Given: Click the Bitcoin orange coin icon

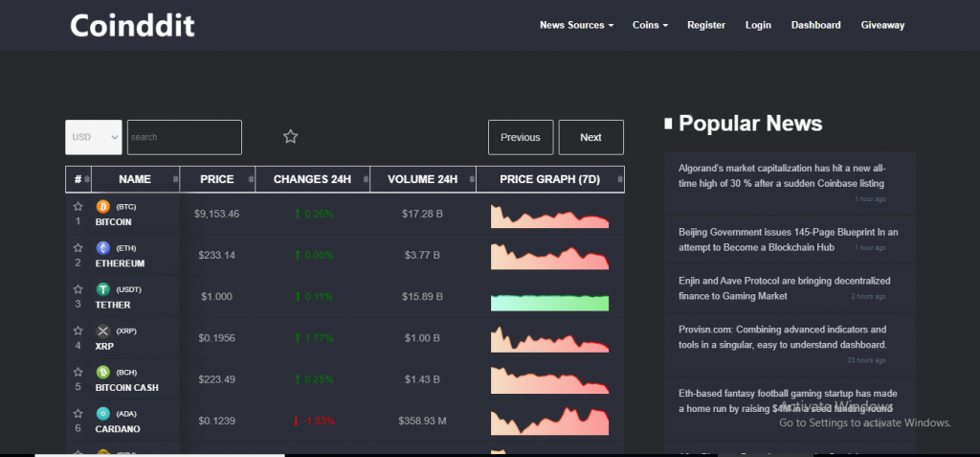Looking at the screenshot, I should 103,207.
